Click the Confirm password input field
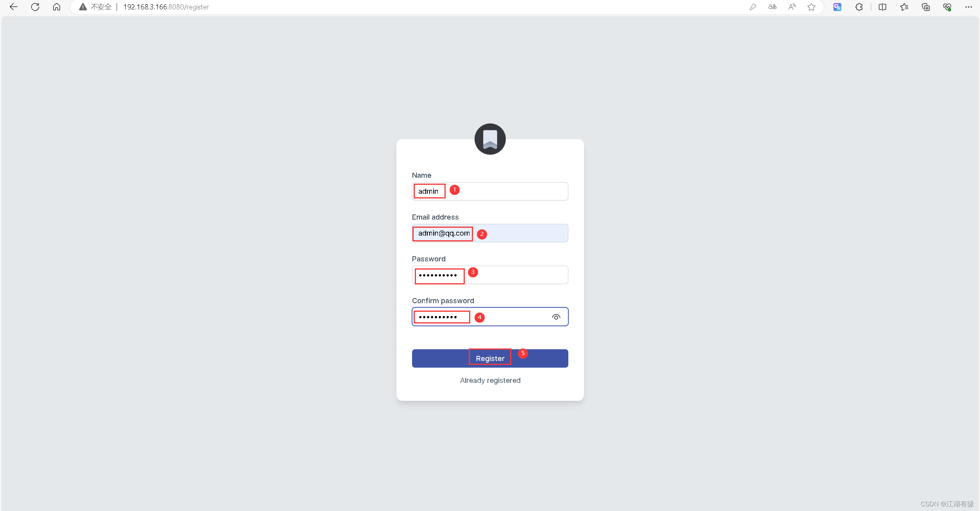This screenshot has height=511, width=980. pos(490,316)
